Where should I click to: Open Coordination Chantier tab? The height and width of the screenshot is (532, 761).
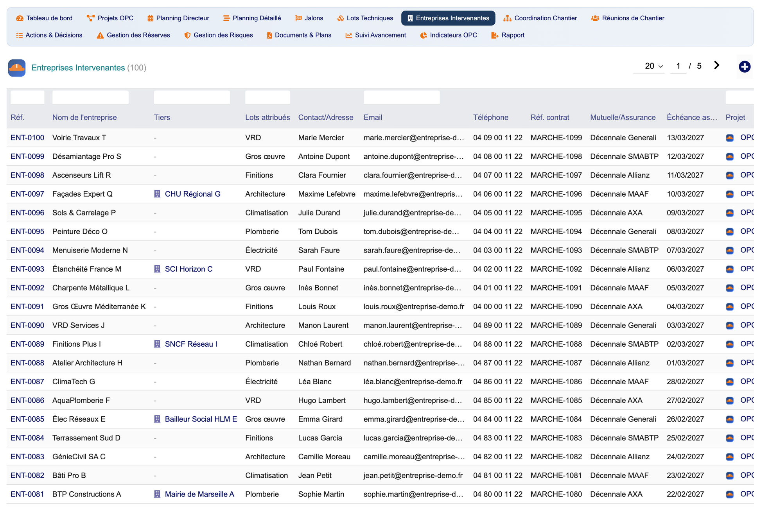(x=540, y=18)
